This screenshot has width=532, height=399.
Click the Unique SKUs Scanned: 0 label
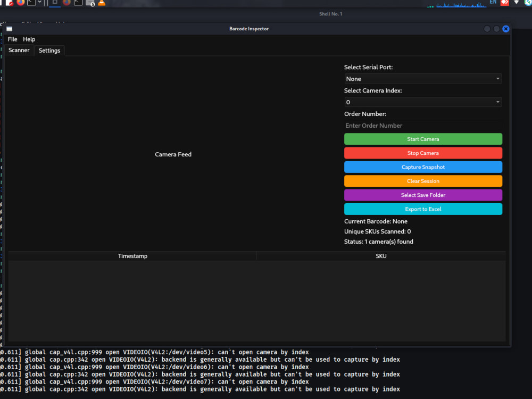tap(378, 231)
